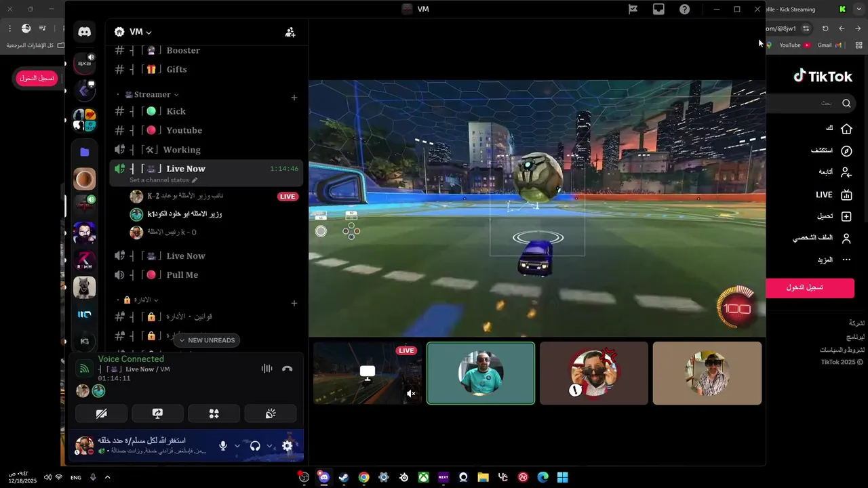Open Steam from the taskbar

(344, 477)
